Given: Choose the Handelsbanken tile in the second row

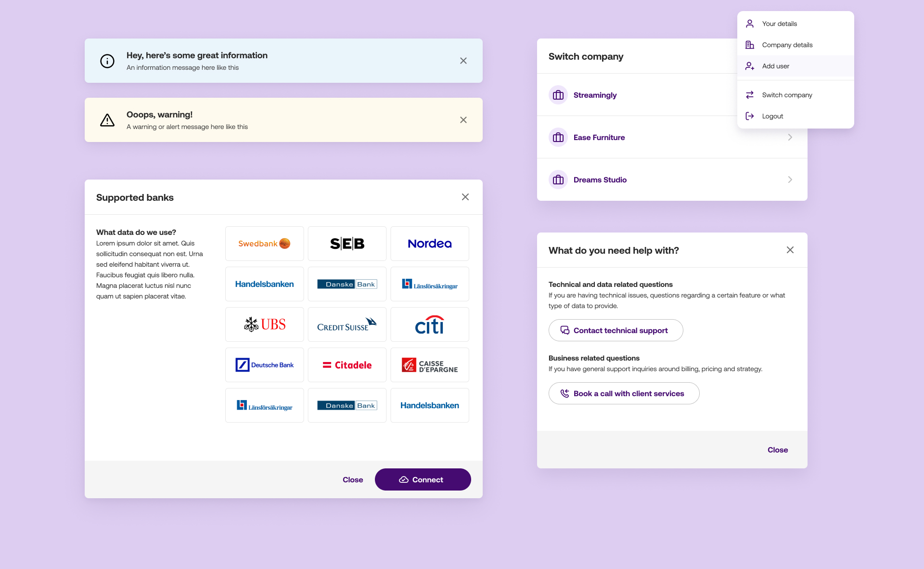Looking at the screenshot, I should click(x=265, y=284).
